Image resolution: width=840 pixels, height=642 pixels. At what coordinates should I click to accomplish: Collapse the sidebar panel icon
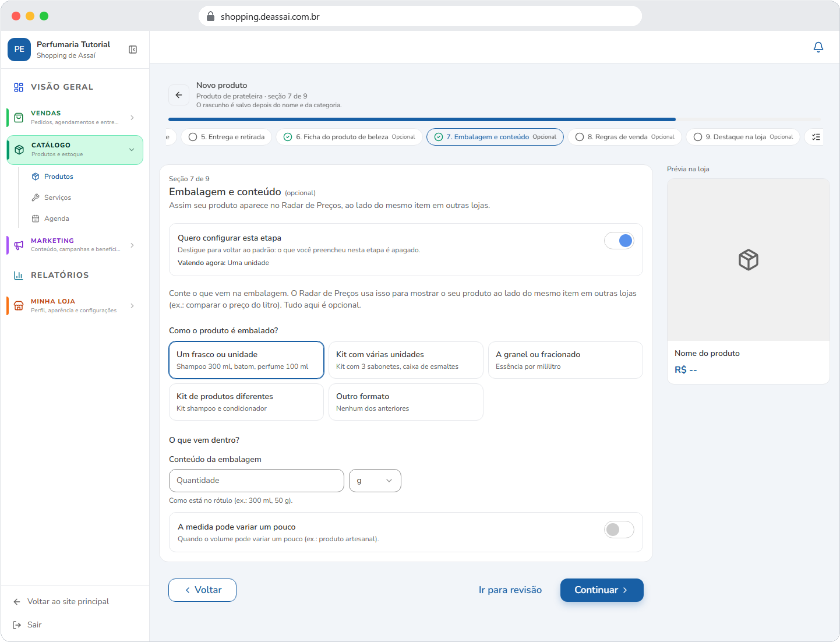(133, 50)
